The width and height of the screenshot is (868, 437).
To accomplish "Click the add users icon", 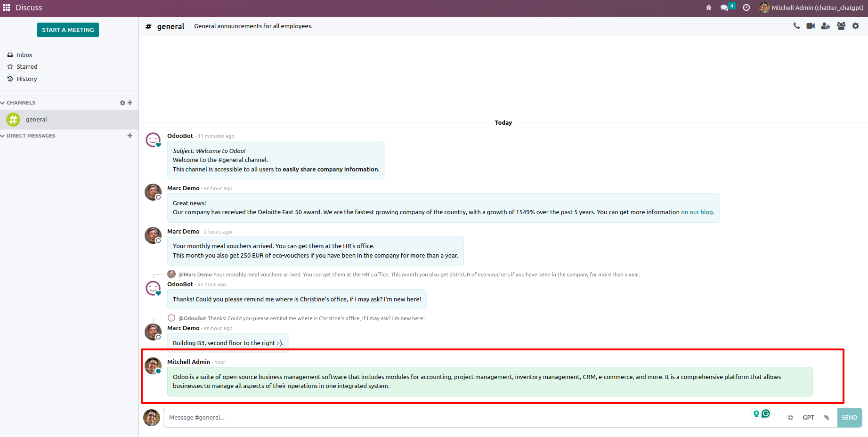I will 826,26.
